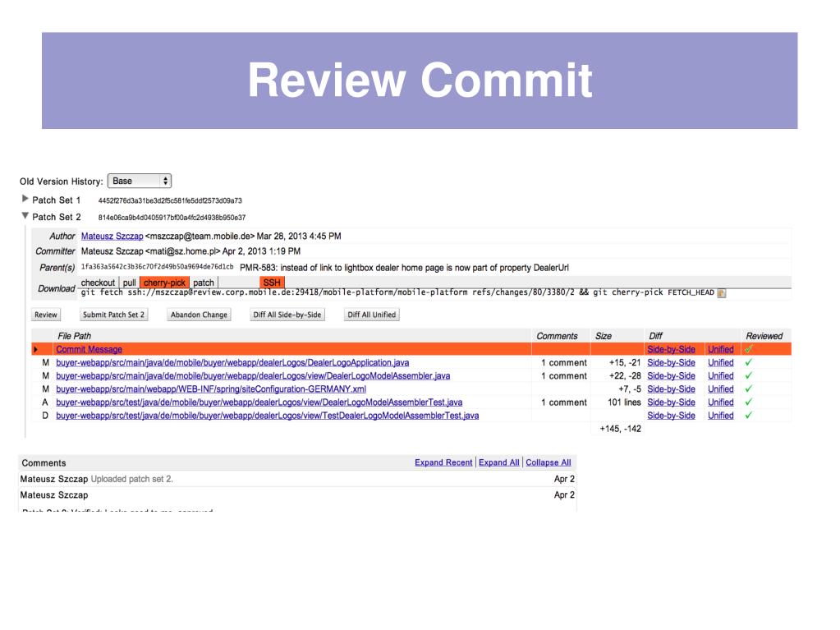
Task: Click the '+145, -142' total size
Action: pos(620,429)
